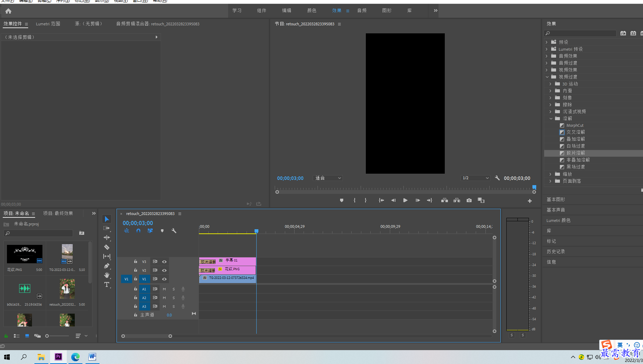The width and height of the screenshot is (643, 364).
Task: Toggle V2 track output eye
Action: (164, 270)
